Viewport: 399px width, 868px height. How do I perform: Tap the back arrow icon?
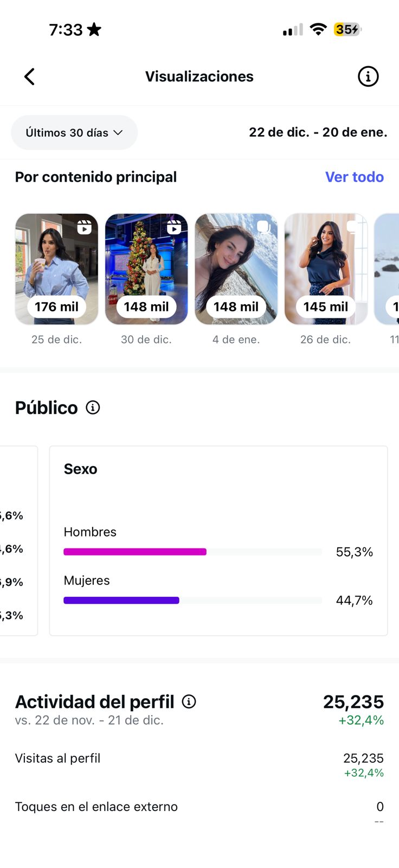tap(30, 76)
